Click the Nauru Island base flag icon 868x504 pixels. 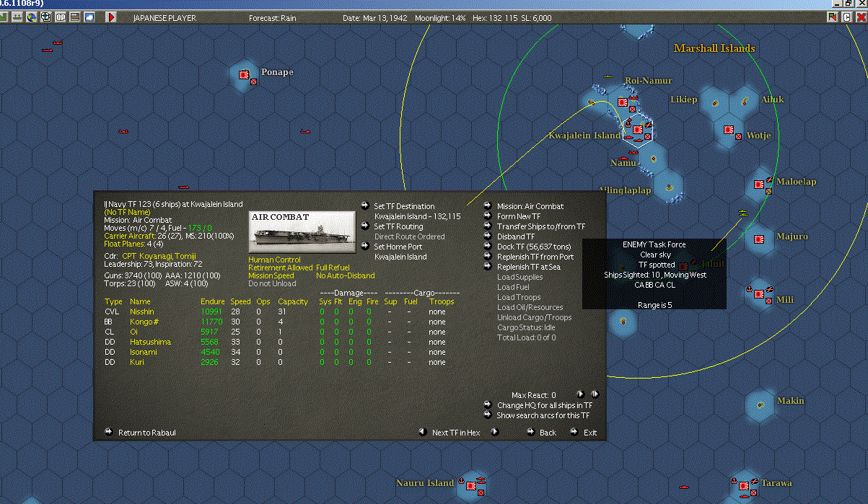click(472, 485)
